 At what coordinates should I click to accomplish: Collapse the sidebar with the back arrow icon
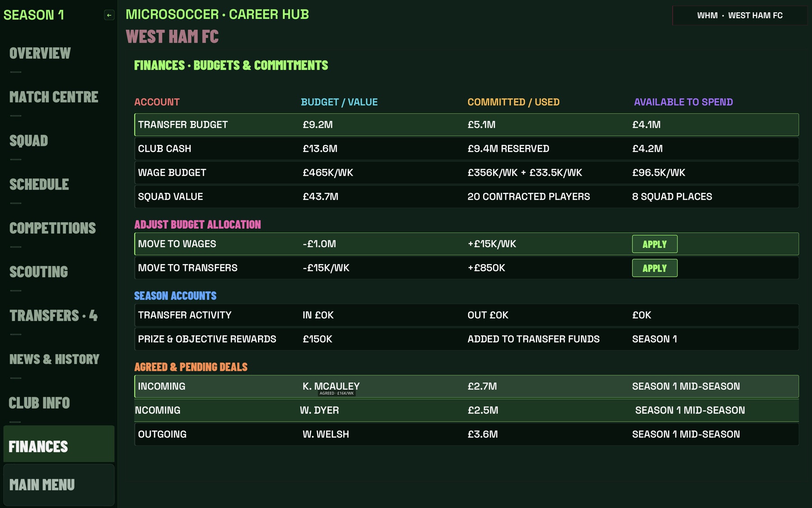(x=109, y=15)
